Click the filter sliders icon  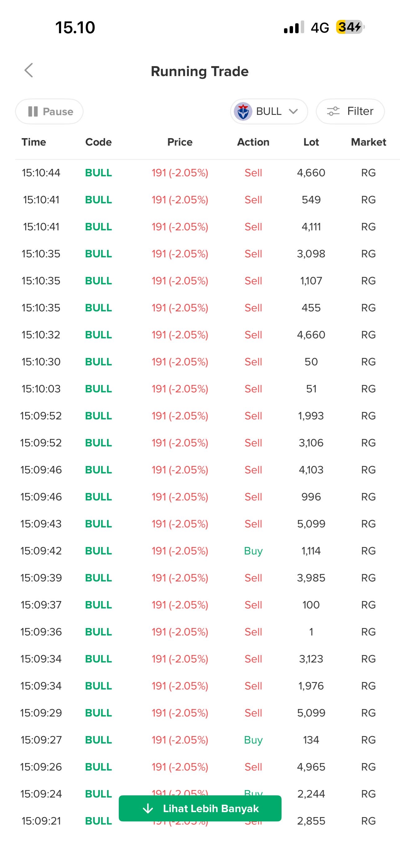tap(333, 111)
